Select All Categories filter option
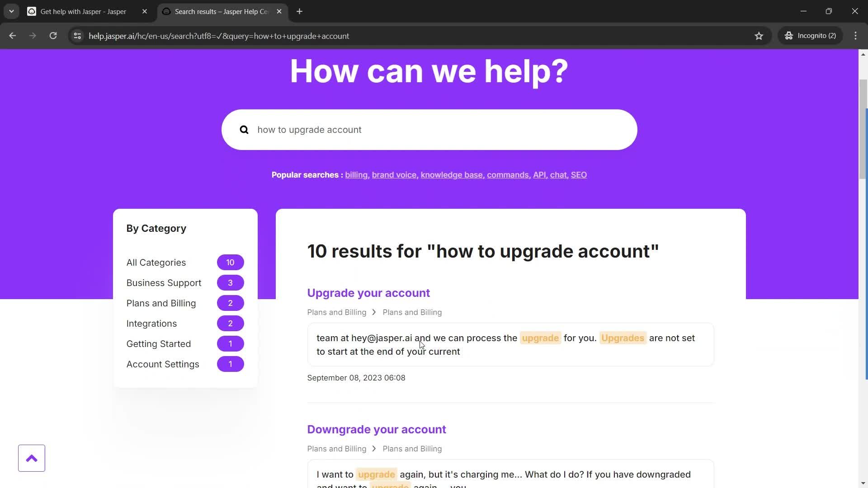The width and height of the screenshot is (868, 488). (x=156, y=262)
